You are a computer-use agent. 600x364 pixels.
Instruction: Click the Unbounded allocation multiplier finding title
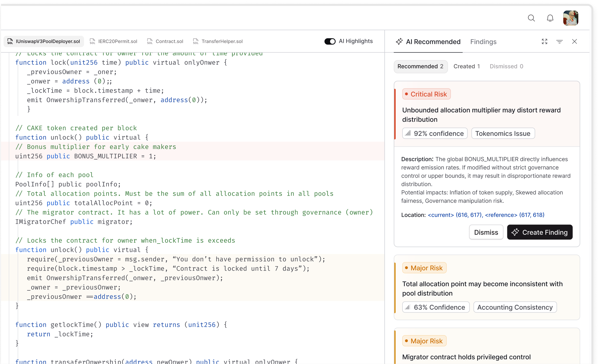tap(481, 115)
